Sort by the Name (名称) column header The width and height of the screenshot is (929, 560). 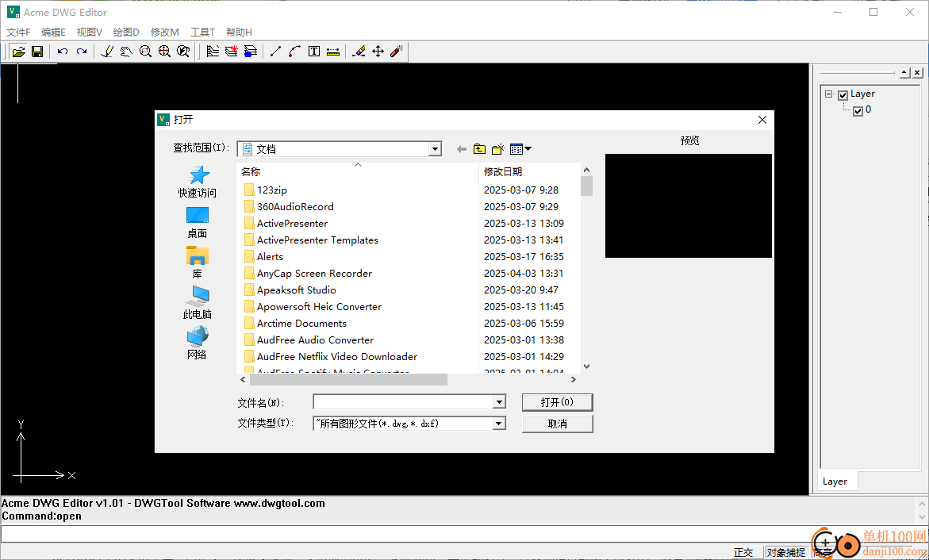click(x=357, y=172)
